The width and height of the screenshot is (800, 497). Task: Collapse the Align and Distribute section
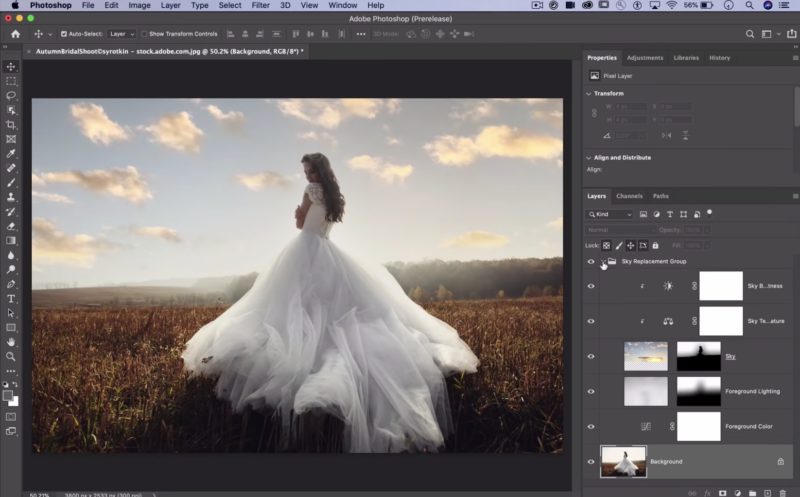coord(588,158)
